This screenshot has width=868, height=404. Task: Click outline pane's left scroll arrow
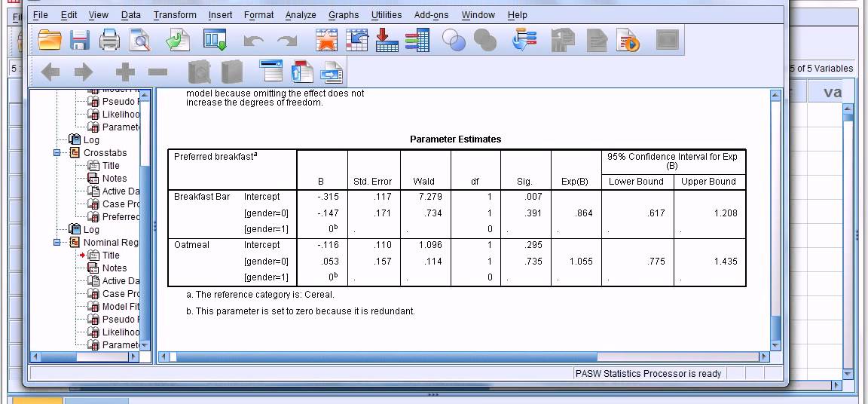click(36, 357)
